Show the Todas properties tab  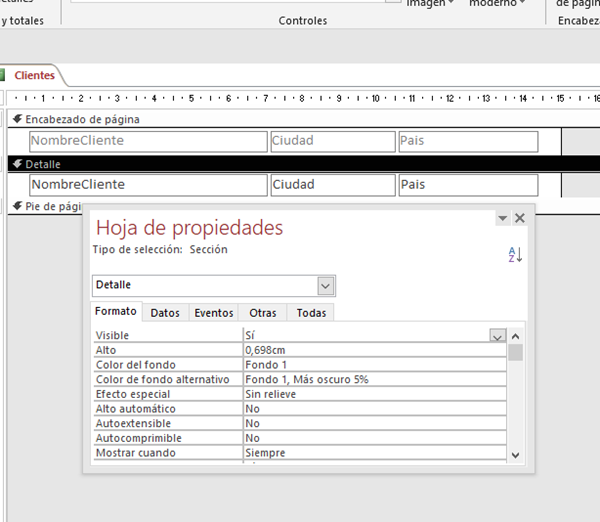311,313
